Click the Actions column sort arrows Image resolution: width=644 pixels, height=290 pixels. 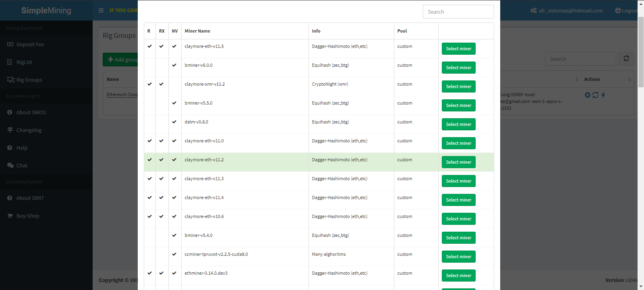click(630, 80)
